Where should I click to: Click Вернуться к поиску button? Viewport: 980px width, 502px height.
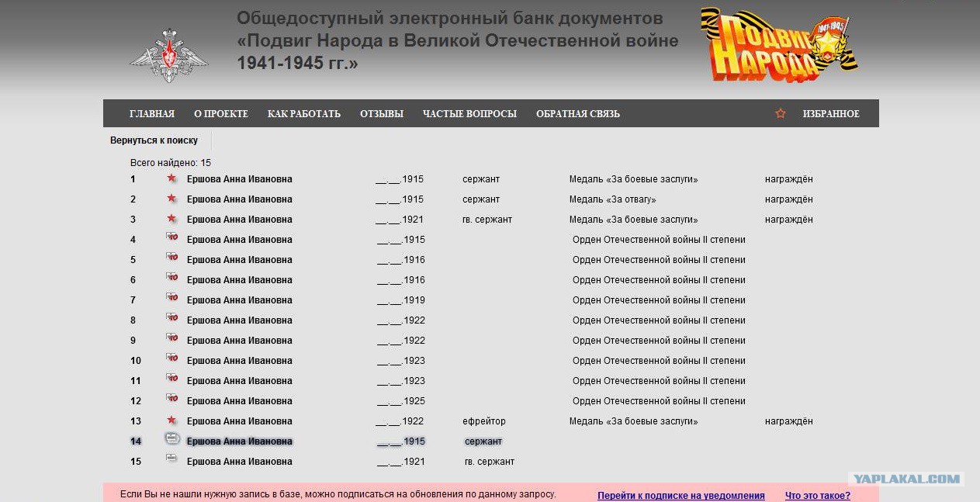(154, 140)
